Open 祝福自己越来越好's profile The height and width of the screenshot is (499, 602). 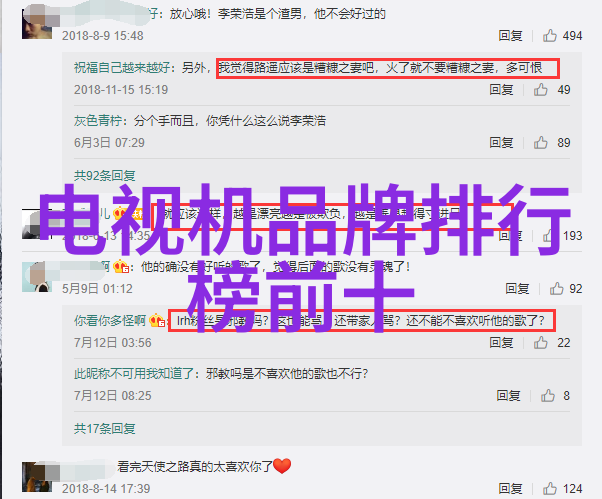pos(122,68)
